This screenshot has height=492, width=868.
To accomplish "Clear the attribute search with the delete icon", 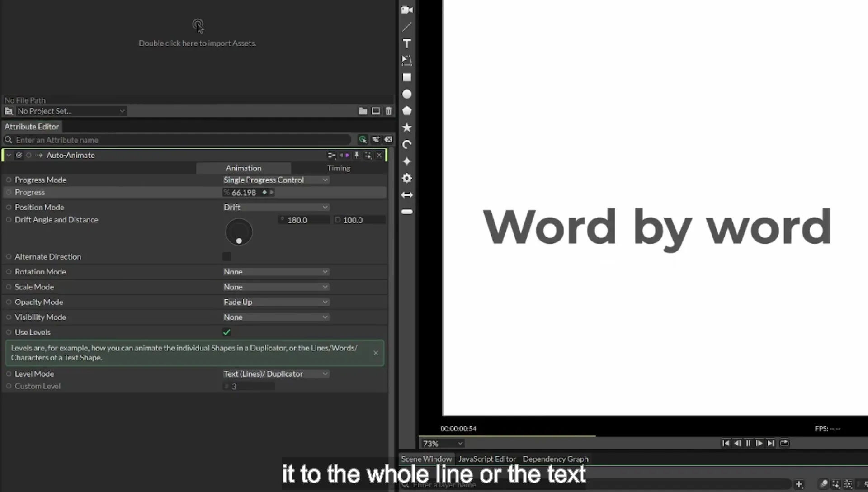I will (x=388, y=140).
